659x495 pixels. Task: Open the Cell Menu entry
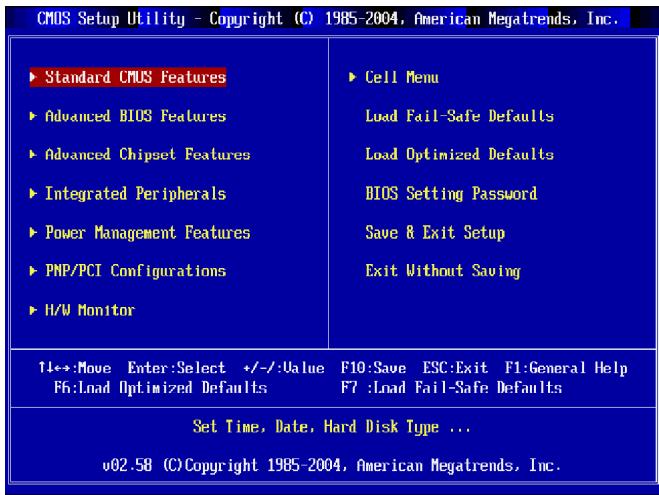(402, 77)
